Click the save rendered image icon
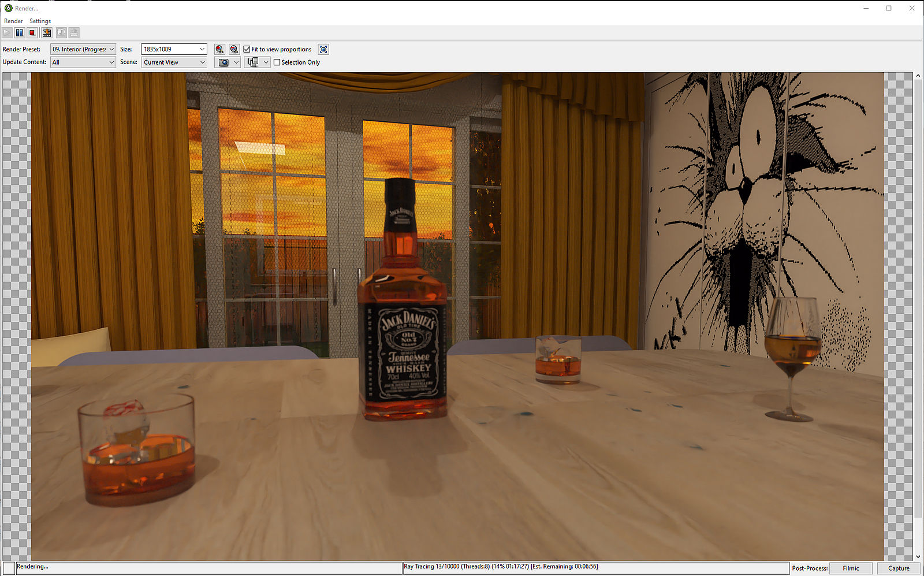The width and height of the screenshot is (924, 576). click(47, 33)
